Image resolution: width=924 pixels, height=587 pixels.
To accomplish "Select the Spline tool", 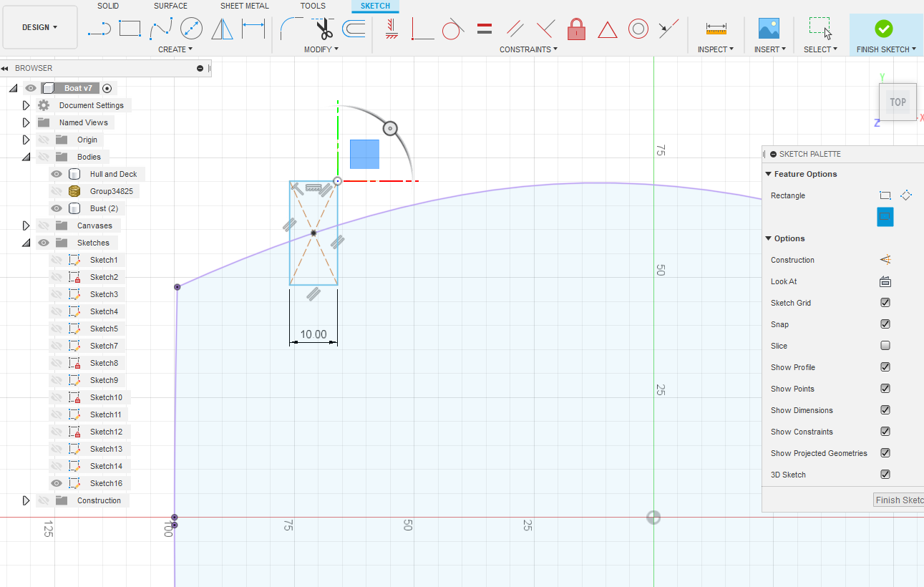I will (160, 29).
